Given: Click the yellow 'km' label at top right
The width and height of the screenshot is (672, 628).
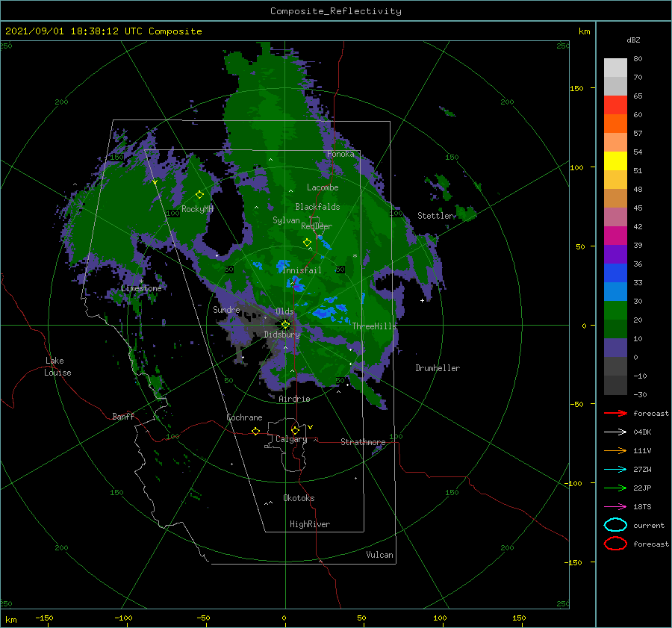Looking at the screenshot, I should coord(584,31).
